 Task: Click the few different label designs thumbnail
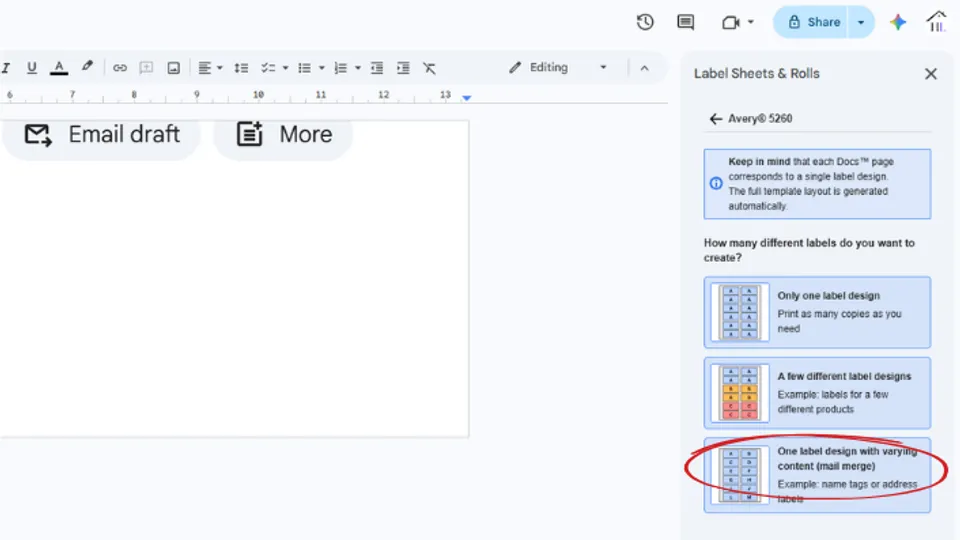[740, 393]
